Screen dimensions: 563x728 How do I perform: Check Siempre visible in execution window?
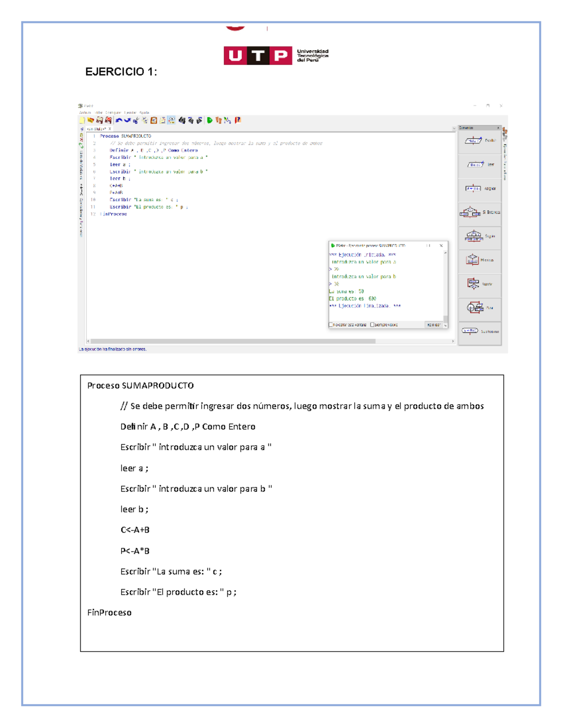click(372, 324)
